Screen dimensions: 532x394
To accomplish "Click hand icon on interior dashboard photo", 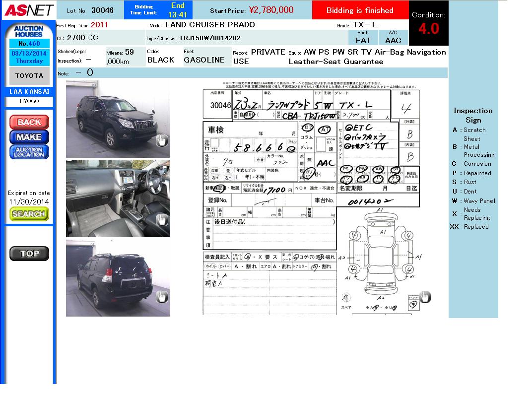I will point(161,220).
